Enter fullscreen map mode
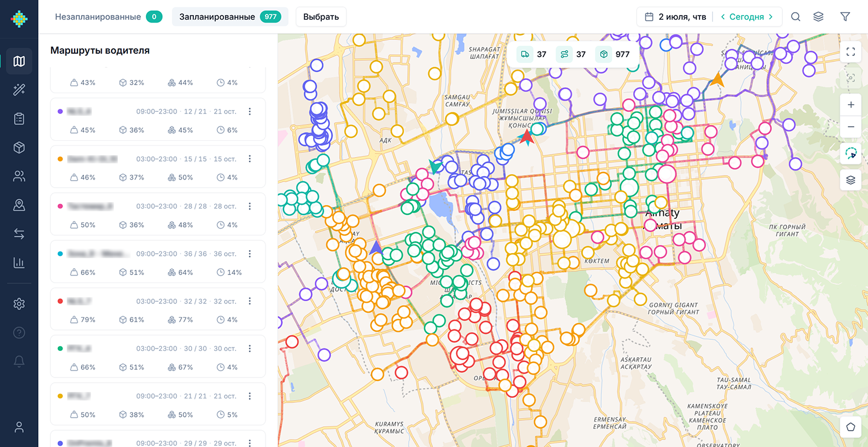Viewport: 868px width, 447px height. 851,52
